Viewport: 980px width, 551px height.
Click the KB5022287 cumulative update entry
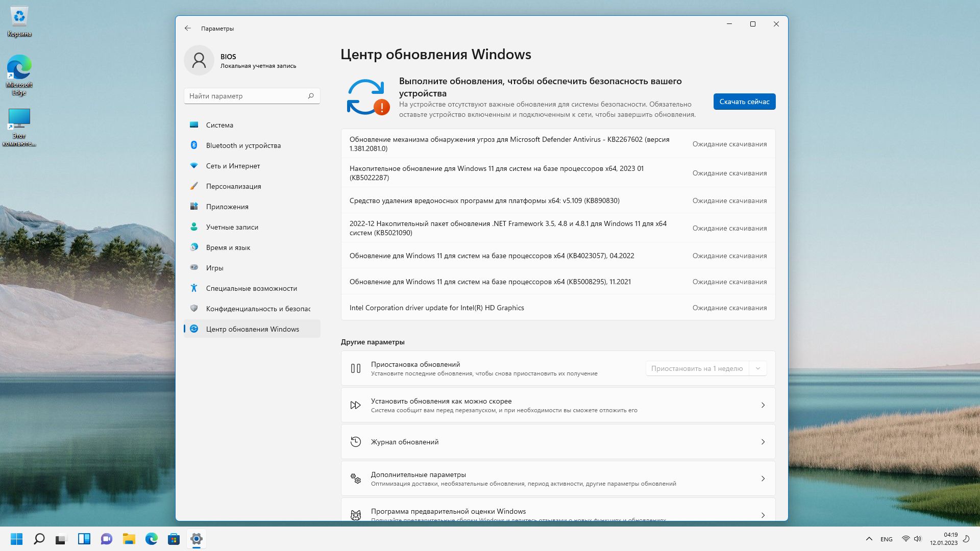558,173
